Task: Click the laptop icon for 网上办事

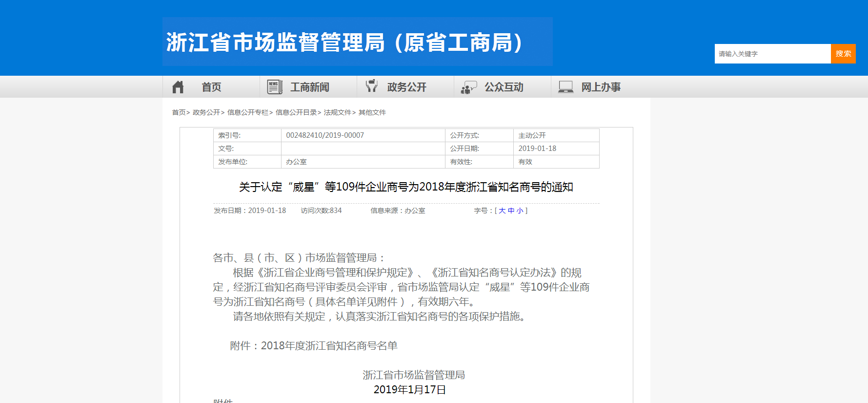Action: coord(565,87)
